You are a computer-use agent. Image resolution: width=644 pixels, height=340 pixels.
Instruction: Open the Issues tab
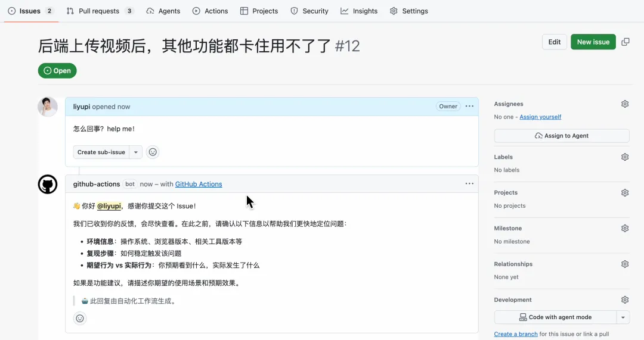pos(31,11)
